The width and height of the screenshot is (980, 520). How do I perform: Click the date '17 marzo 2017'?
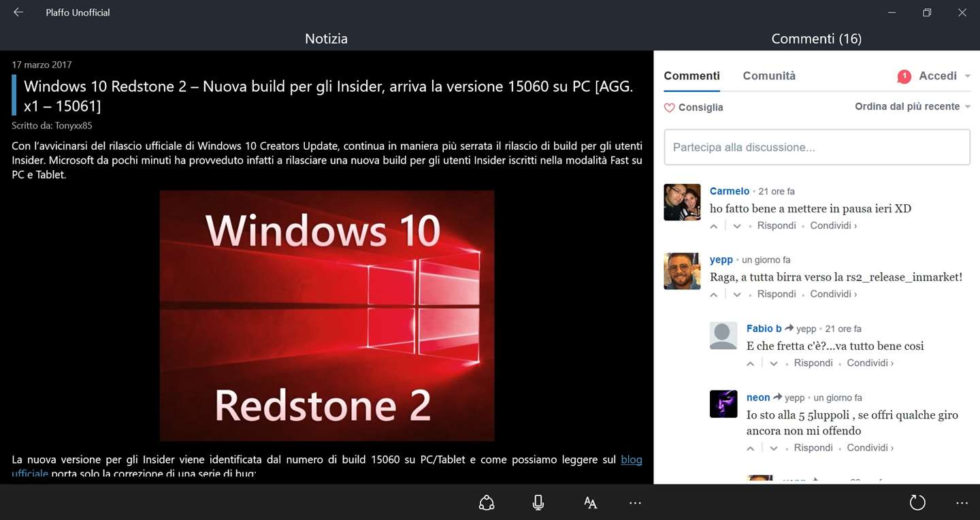42,65
